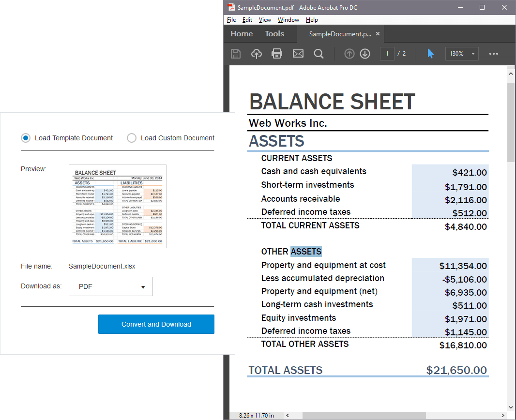Close the SampleDocument.pdf tab

click(378, 34)
